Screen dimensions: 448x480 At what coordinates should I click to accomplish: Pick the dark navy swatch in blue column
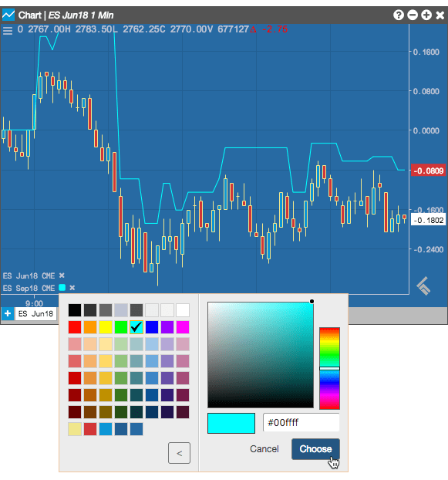[152, 412]
